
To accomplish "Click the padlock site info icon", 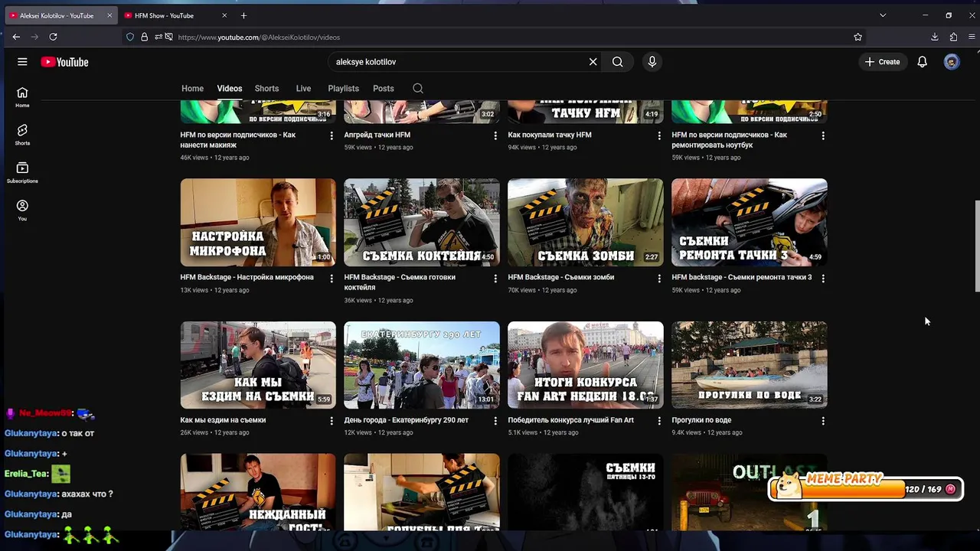I will tap(144, 37).
